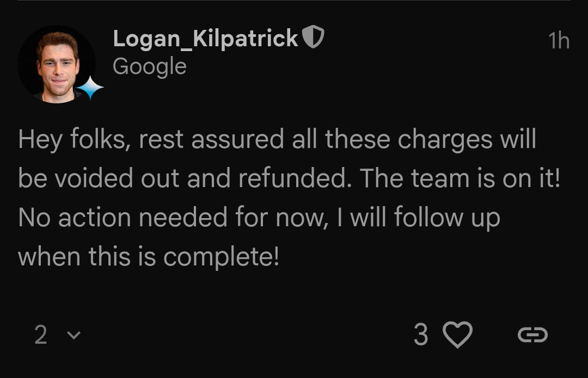Screen dimensions: 588x378
Task: Click the "when this is complete!" line
Action: click(148, 257)
